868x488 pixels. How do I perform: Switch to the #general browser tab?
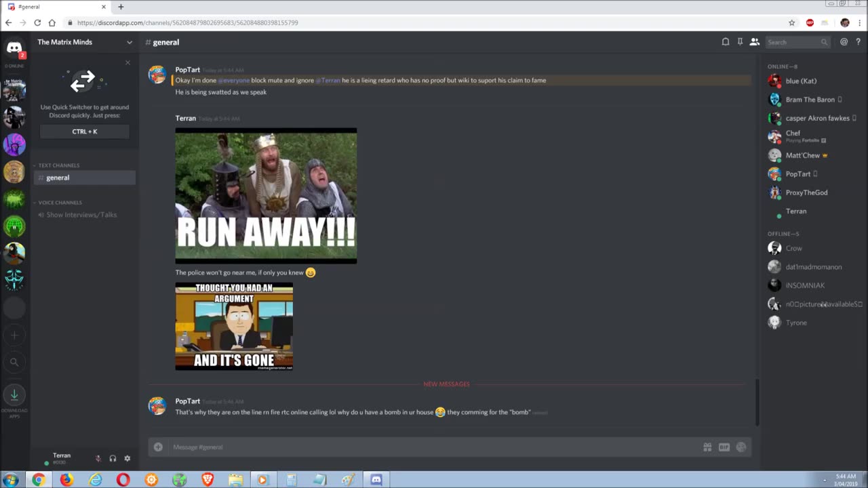coord(57,7)
